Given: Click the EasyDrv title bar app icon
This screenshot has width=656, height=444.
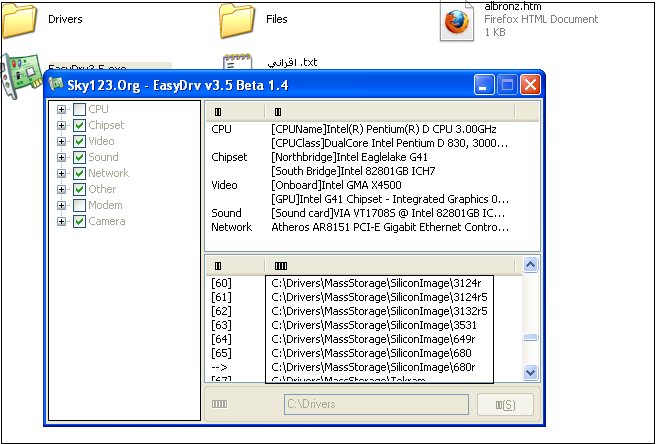Looking at the screenshot, I should pyautogui.click(x=56, y=85).
